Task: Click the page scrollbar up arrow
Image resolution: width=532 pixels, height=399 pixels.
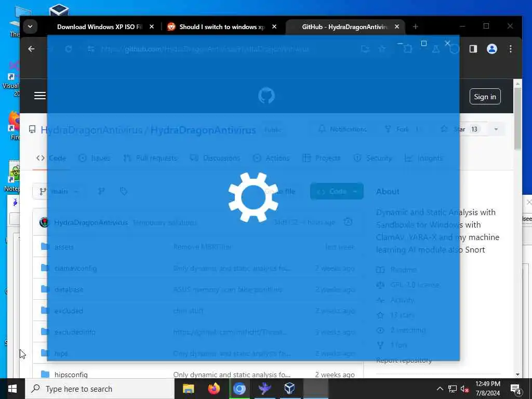Action: (x=517, y=84)
